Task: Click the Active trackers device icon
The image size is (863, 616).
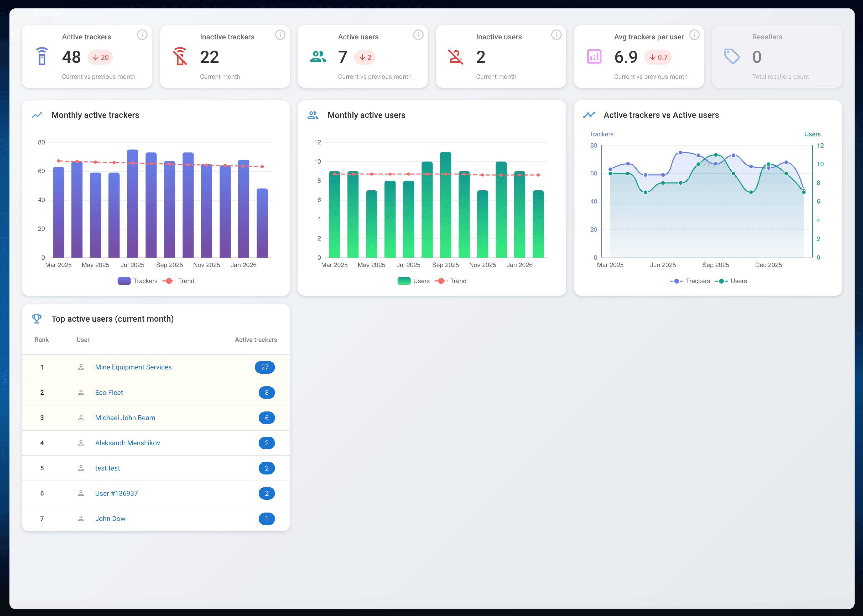Action: [42, 57]
